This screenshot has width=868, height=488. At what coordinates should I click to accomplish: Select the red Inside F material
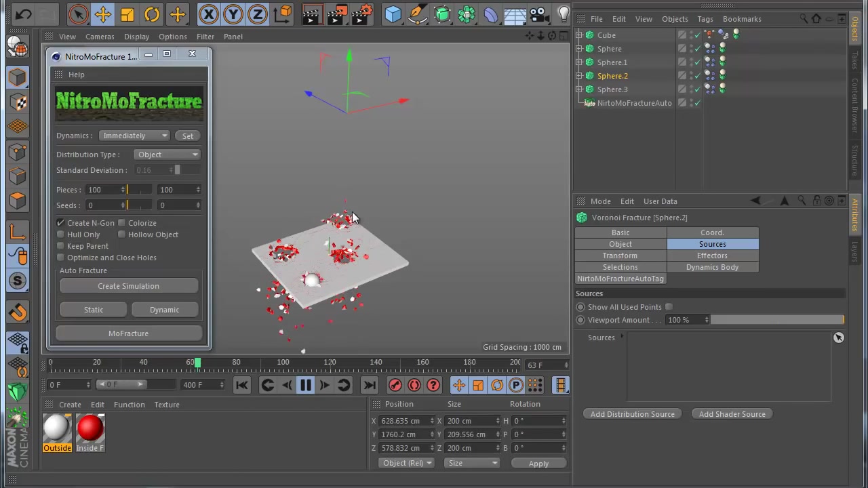(90, 433)
